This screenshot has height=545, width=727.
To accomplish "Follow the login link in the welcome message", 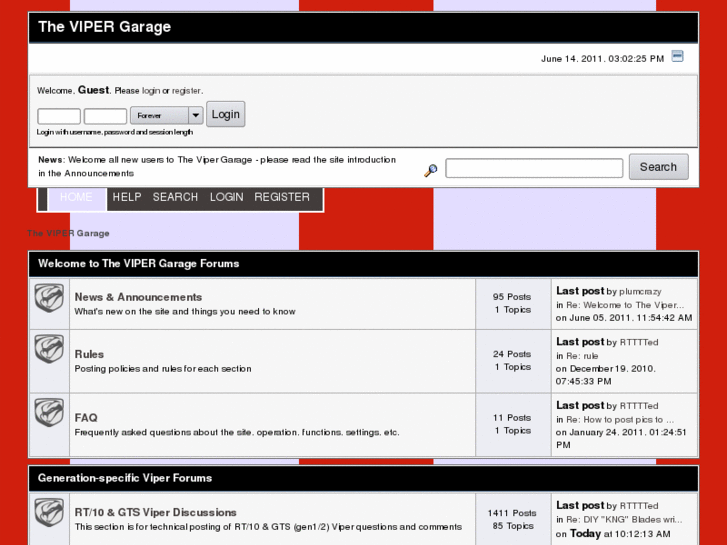I will tap(151, 91).
